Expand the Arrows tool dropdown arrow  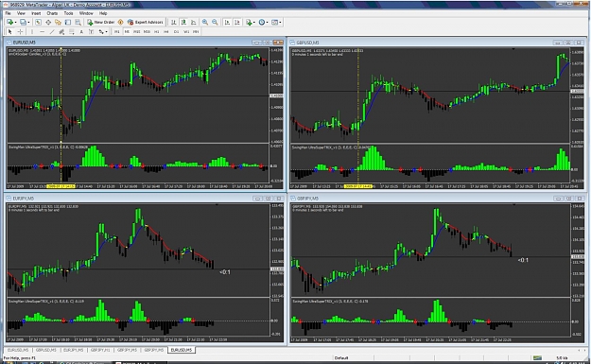point(107,31)
